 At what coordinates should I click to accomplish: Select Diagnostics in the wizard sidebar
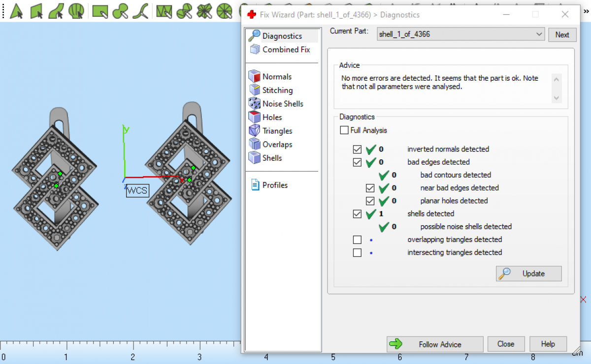pos(282,36)
